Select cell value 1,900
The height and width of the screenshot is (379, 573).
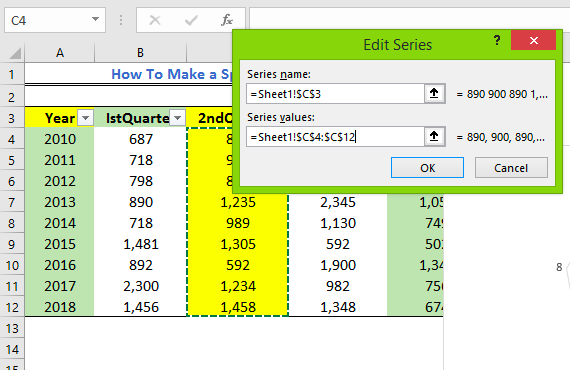click(x=338, y=265)
